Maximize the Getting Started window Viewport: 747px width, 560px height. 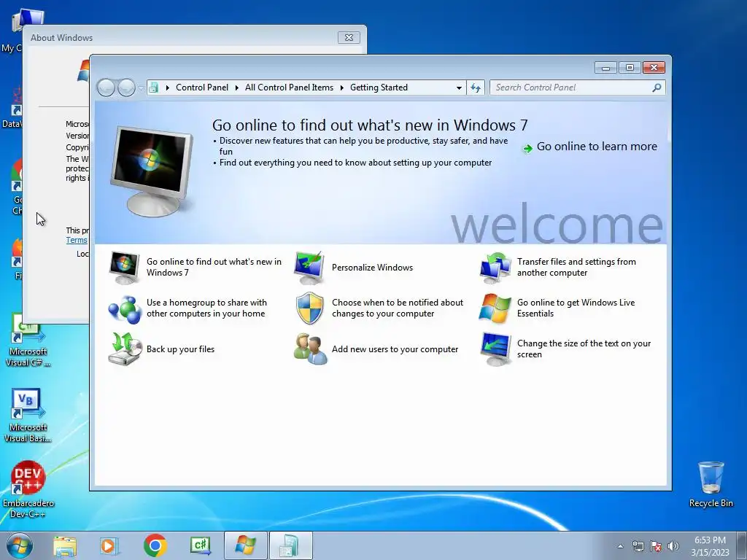click(630, 68)
